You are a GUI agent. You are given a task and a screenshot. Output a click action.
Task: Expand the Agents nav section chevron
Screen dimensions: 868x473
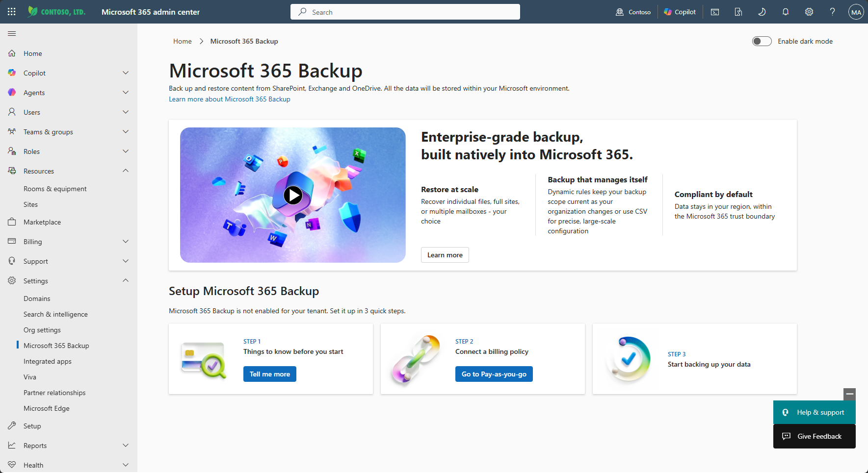126,93
